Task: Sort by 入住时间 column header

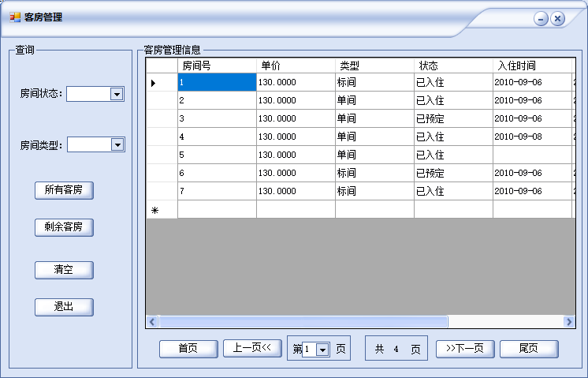Action: [x=532, y=65]
